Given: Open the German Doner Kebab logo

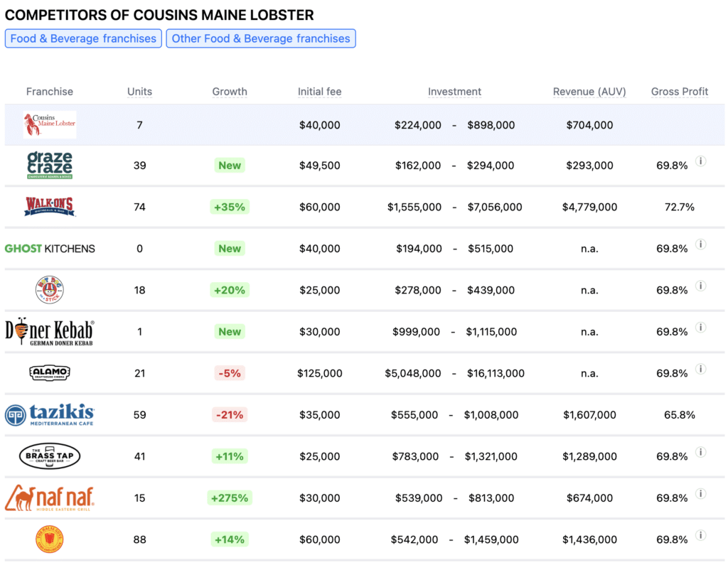Looking at the screenshot, I should click(50, 331).
